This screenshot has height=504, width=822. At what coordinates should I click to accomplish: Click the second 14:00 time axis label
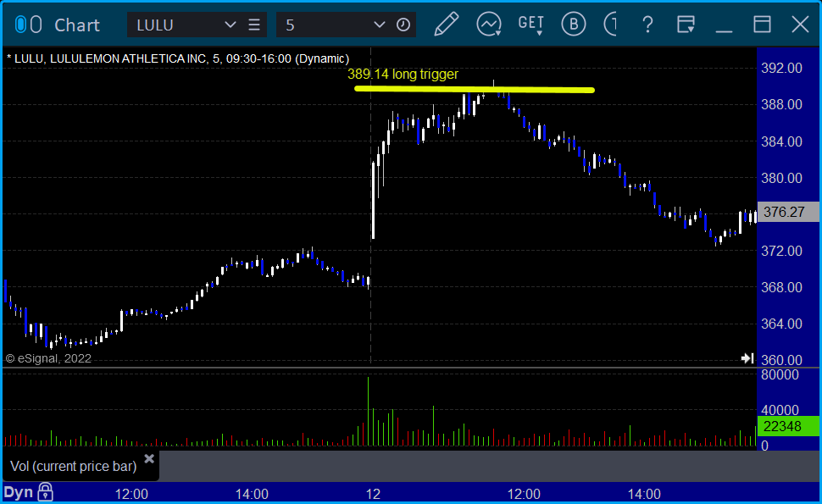(644, 494)
